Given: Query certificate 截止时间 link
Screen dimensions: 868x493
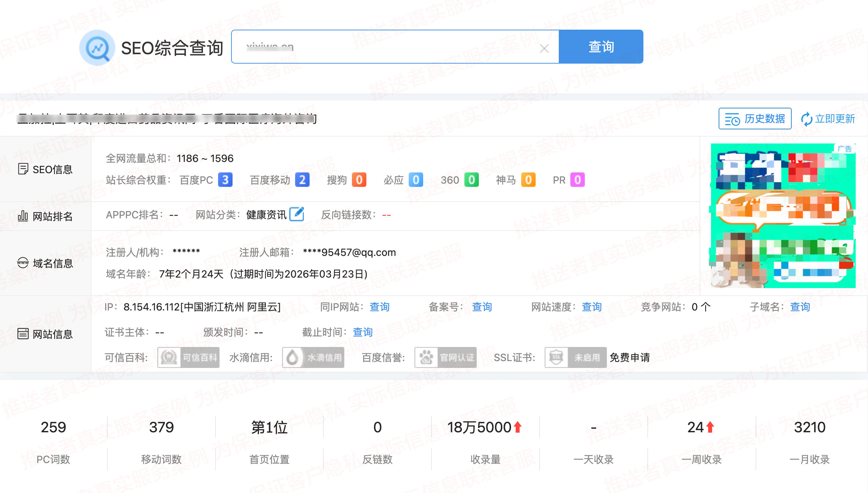Looking at the screenshot, I should click(363, 332).
